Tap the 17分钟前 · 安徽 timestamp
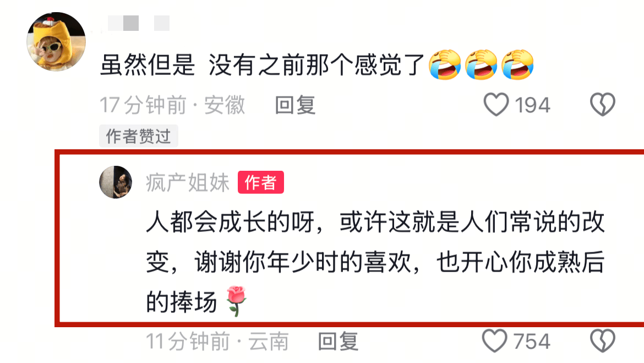 [x=172, y=105]
